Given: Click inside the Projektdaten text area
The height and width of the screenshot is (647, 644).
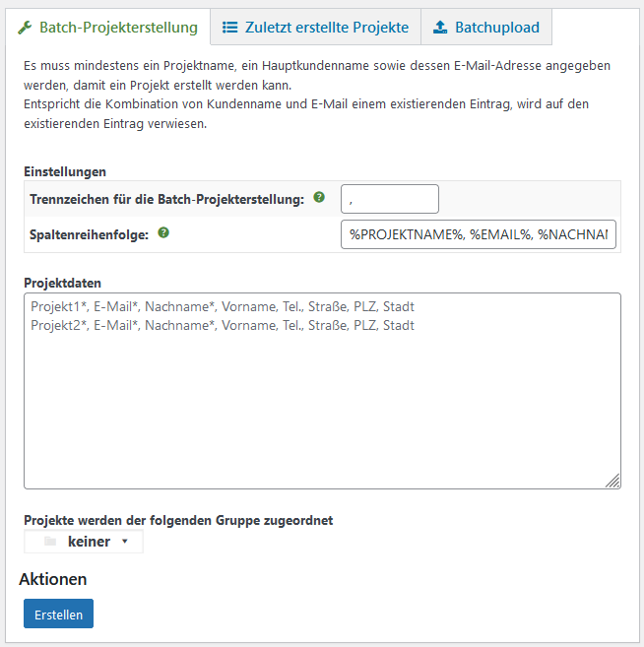Looking at the screenshot, I should (x=322, y=404).
